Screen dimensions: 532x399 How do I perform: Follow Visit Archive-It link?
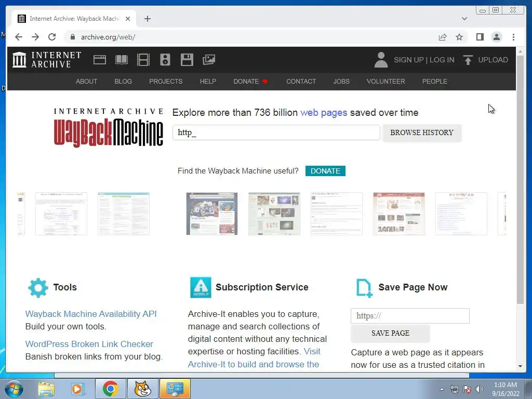[x=254, y=358]
